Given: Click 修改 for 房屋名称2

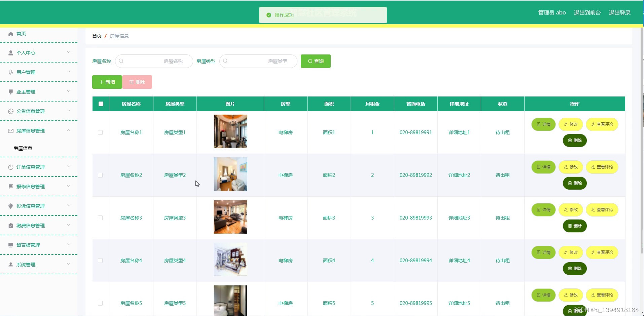Looking at the screenshot, I should [571, 167].
